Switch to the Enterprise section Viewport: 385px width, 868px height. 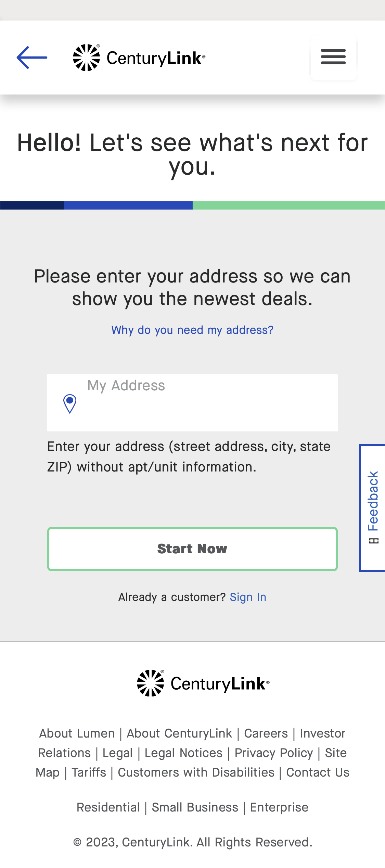point(279,807)
